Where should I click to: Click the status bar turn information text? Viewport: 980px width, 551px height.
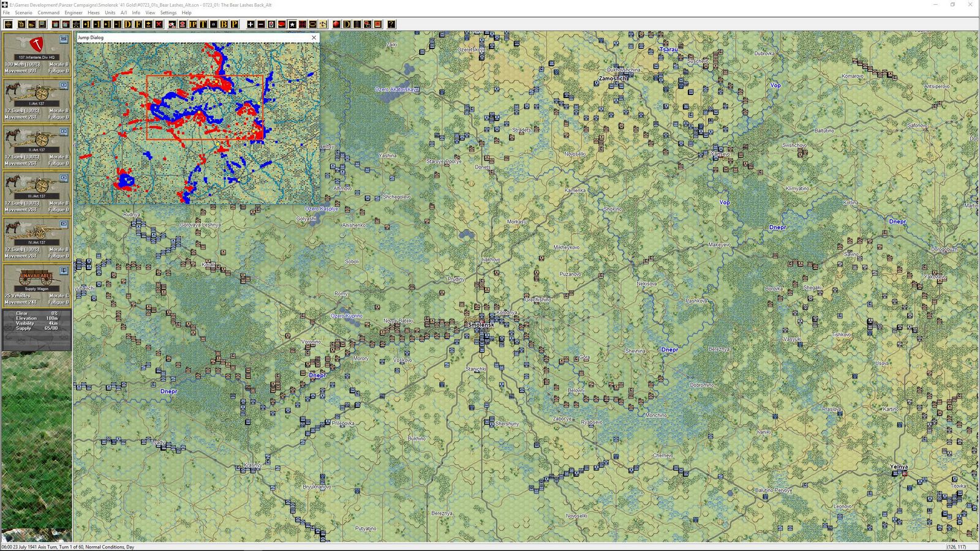[x=67, y=547]
